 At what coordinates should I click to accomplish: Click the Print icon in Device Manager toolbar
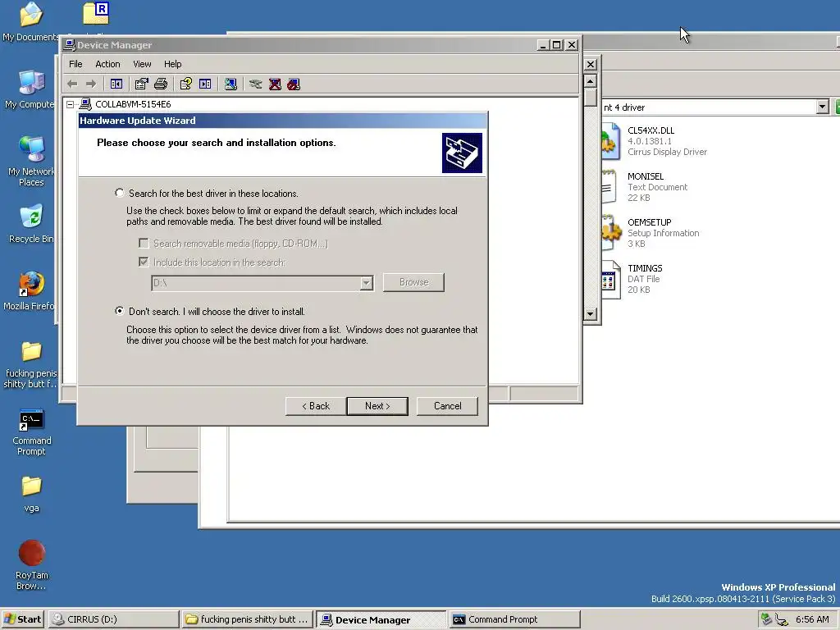coord(161,84)
